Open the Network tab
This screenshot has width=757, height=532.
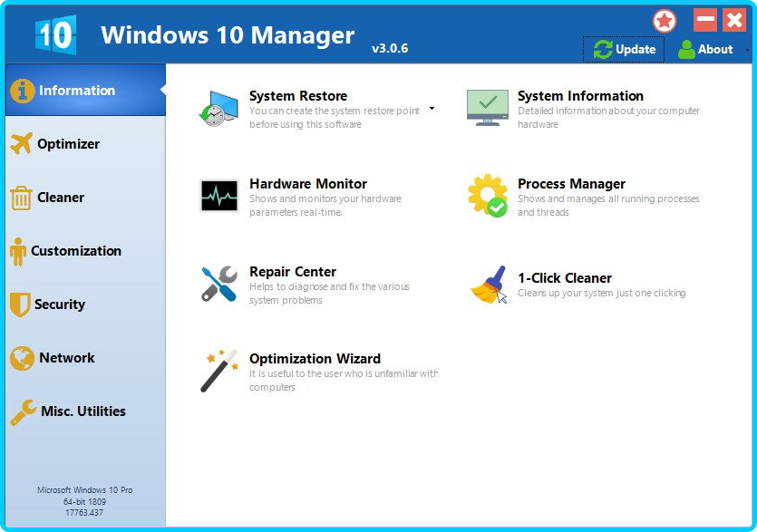click(x=66, y=358)
